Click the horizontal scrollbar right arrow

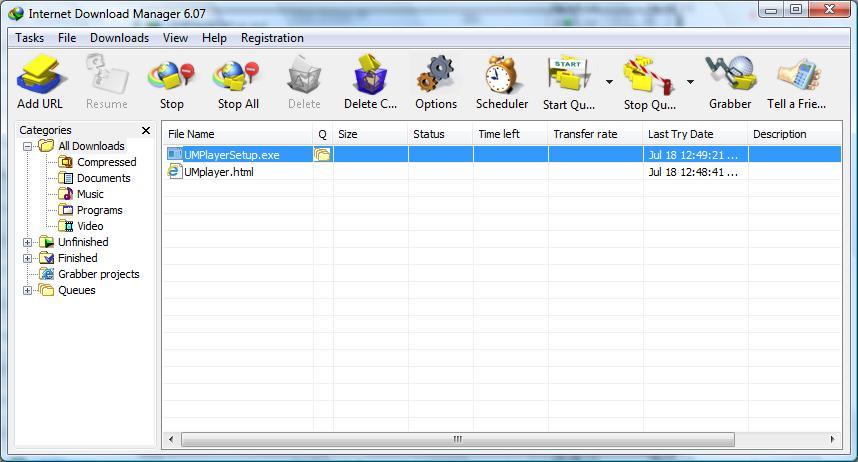click(832, 439)
